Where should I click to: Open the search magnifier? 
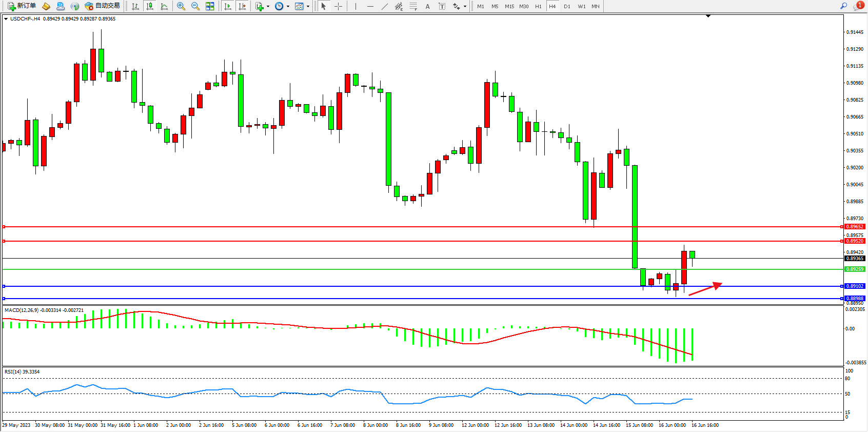843,6
